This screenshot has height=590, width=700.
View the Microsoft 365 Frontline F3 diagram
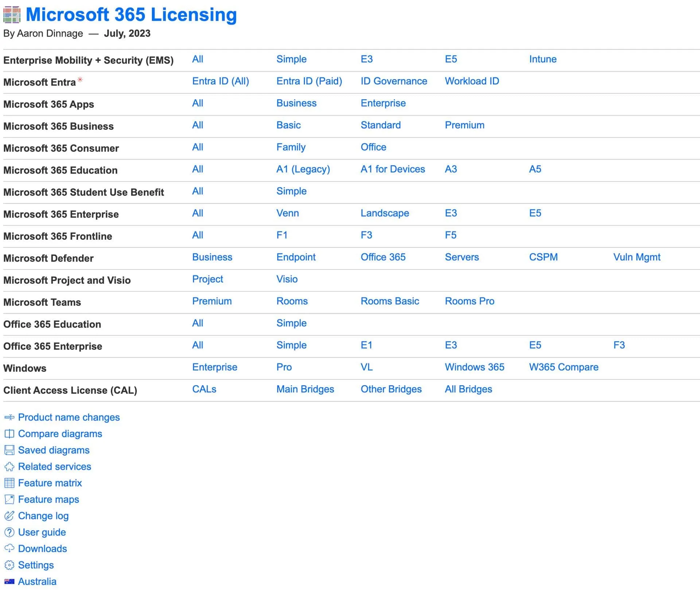tap(367, 235)
